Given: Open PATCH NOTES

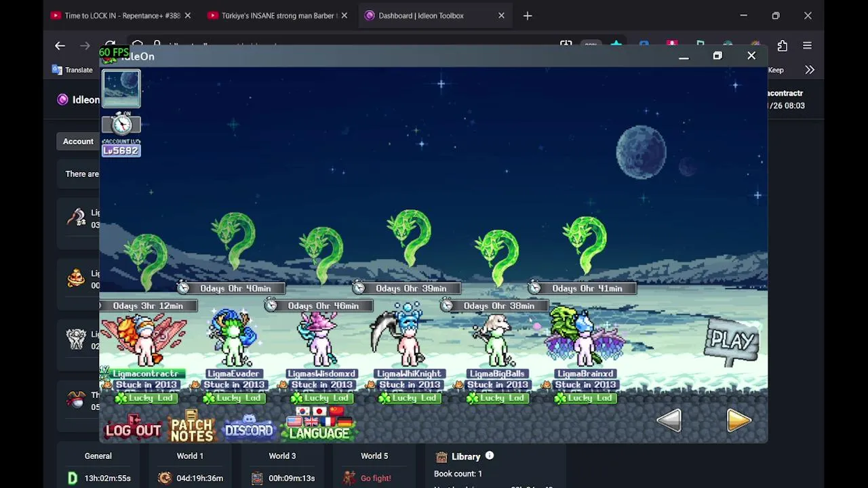Looking at the screenshot, I should 191,427.
